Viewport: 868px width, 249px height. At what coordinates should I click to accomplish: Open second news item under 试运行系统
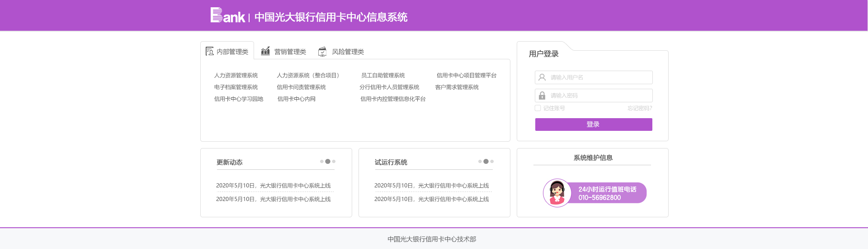tap(432, 199)
